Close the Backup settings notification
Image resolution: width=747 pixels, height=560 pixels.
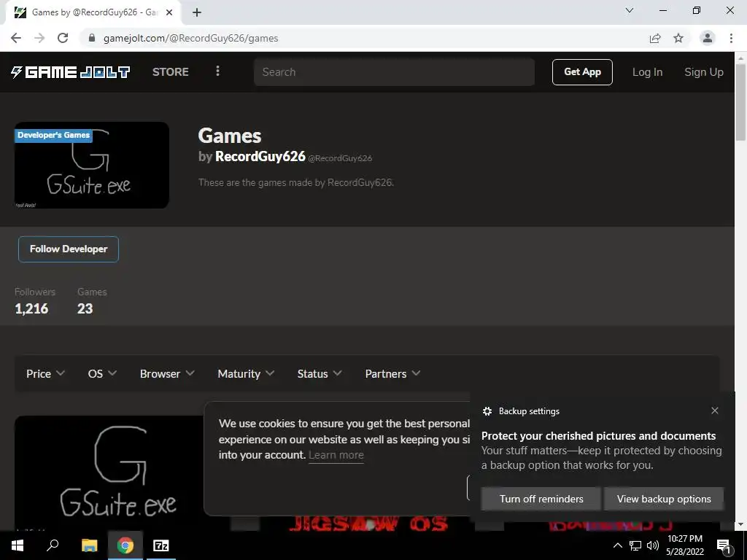coord(715,411)
